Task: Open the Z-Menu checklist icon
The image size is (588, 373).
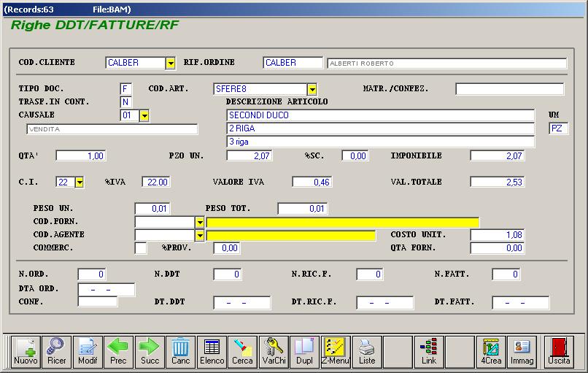Action: click(336, 352)
